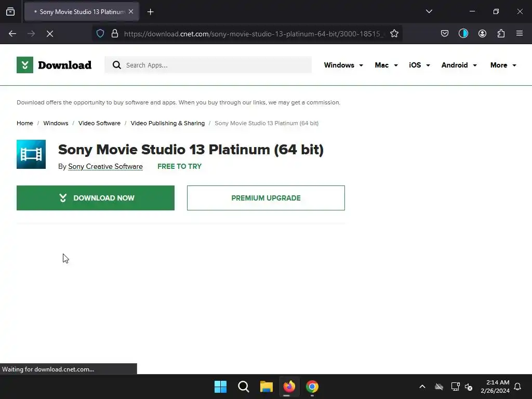This screenshot has height=399, width=532.
Task: Expand the More dropdown menu
Action: [x=503, y=65]
